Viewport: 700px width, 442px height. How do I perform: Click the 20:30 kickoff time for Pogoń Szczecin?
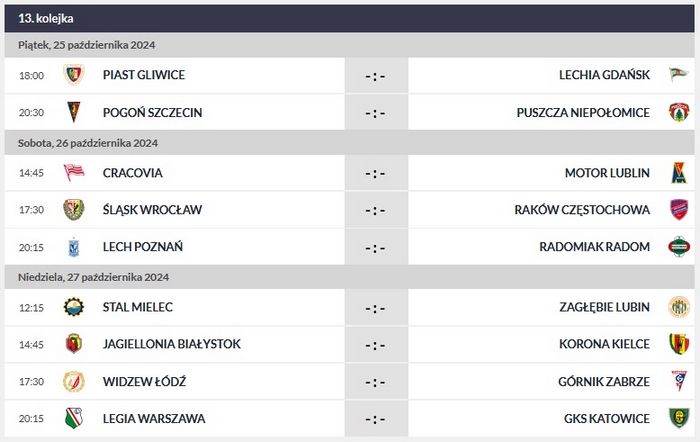pyautogui.click(x=32, y=112)
